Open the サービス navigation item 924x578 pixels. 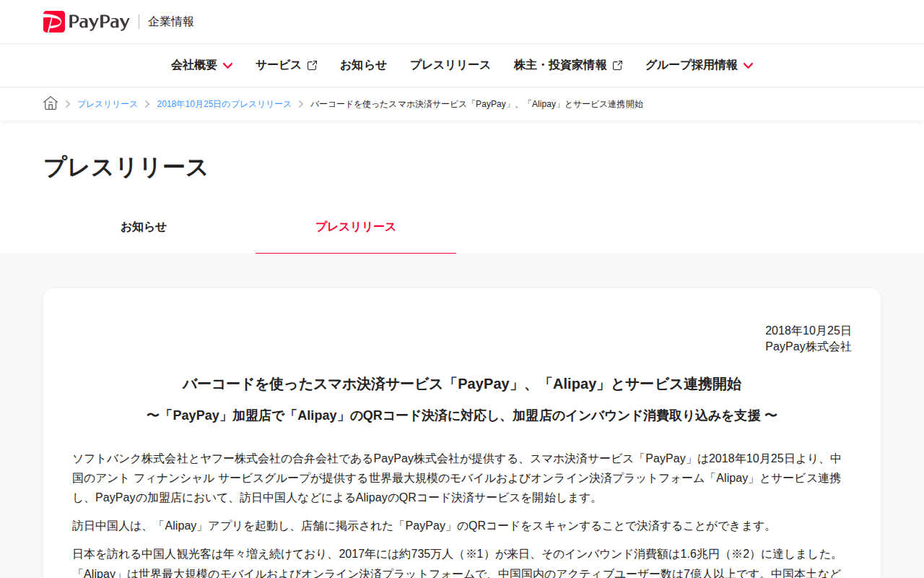click(278, 65)
